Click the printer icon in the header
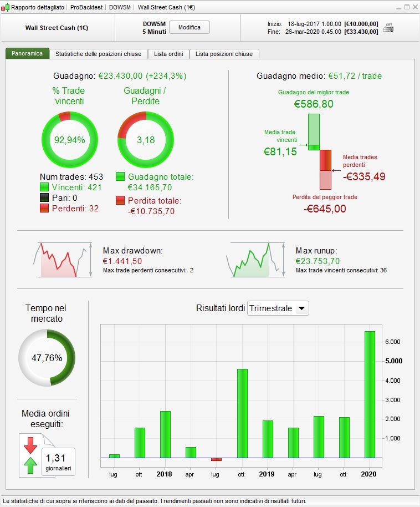 point(388,28)
